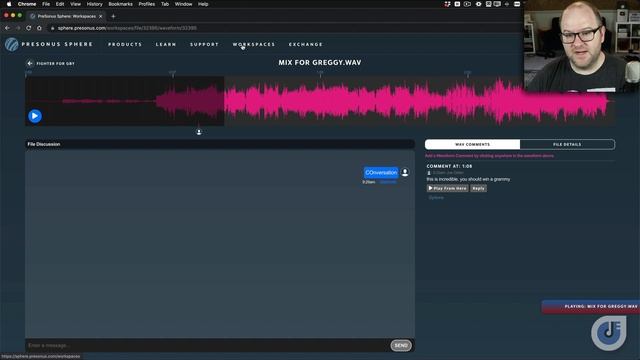640x360 pixels.
Task: Open Options under the grammy comment
Action: [436, 198]
